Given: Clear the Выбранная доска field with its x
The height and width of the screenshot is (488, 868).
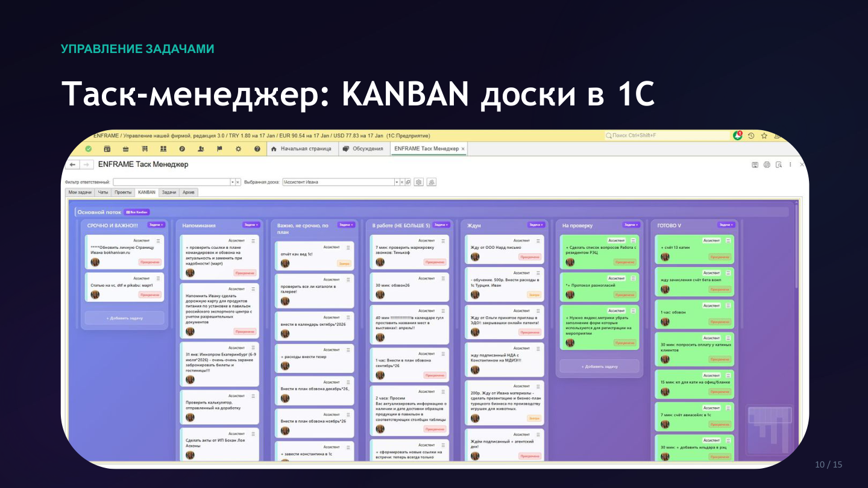Looking at the screenshot, I should pyautogui.click(x=402, y=182).
